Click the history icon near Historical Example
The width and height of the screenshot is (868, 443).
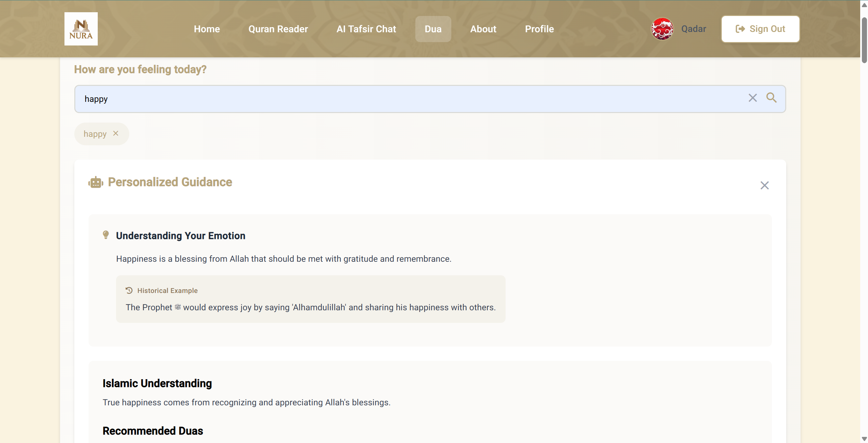click(129, 290)
